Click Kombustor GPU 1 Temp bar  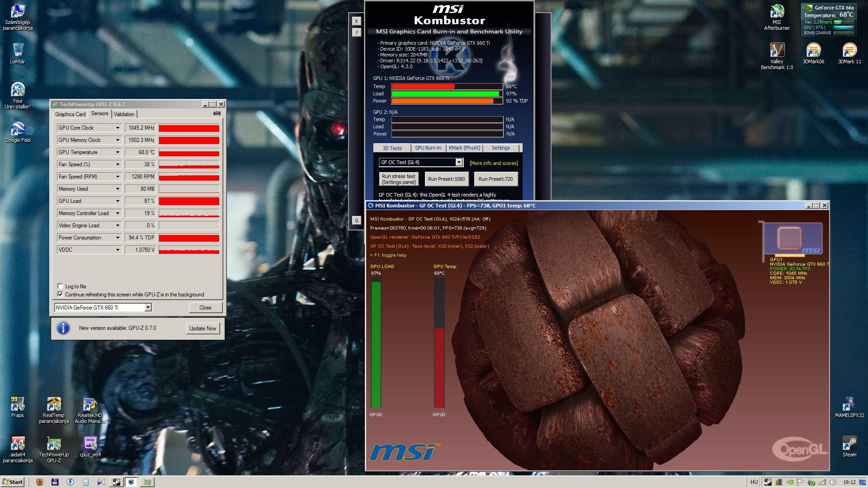(x=447, y=86)
